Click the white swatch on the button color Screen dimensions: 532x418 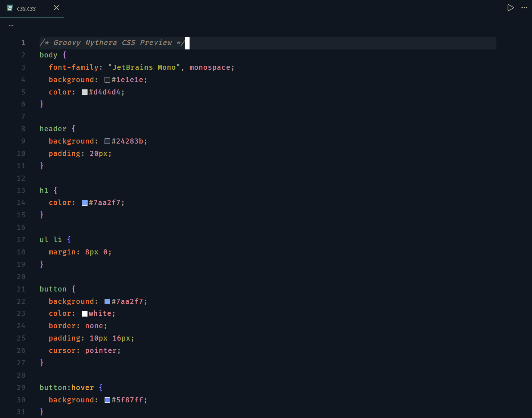tap(84, 313)
